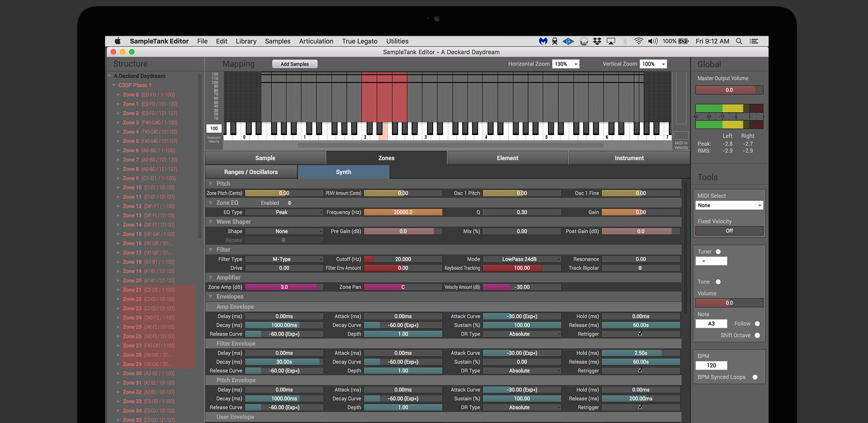Collapse the Envelopes section

[x=210, y=296]
